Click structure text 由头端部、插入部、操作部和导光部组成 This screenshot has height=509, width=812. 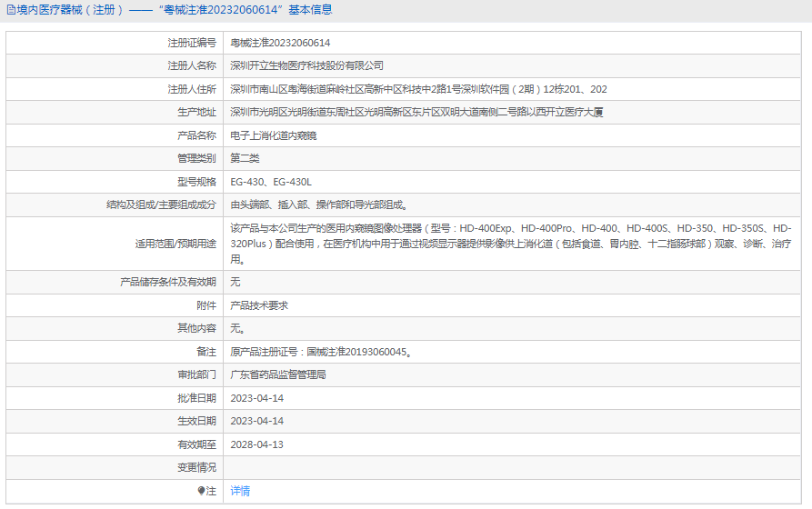click(x=319, y=205)
